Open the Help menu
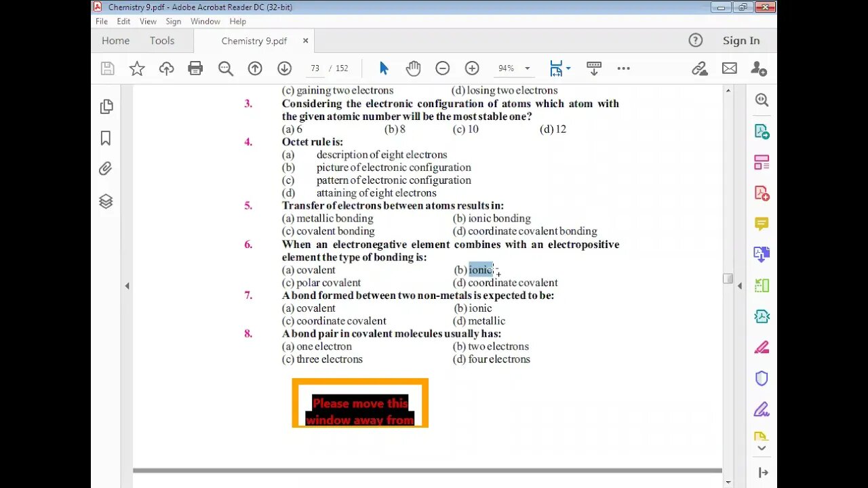This screenshot has width=868, height=488. [x=237, y=22]
